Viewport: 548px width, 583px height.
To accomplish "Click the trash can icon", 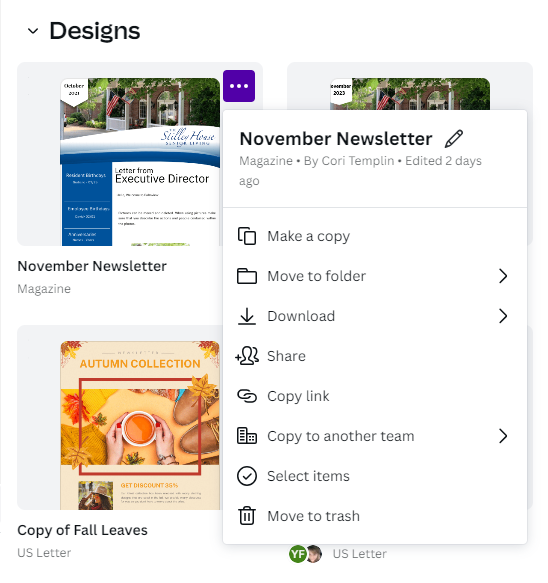I will pos(247,516).
